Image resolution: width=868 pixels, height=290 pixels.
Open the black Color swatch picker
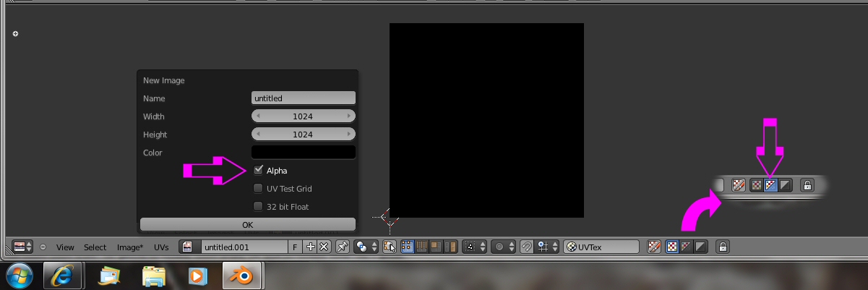[304, 152]
